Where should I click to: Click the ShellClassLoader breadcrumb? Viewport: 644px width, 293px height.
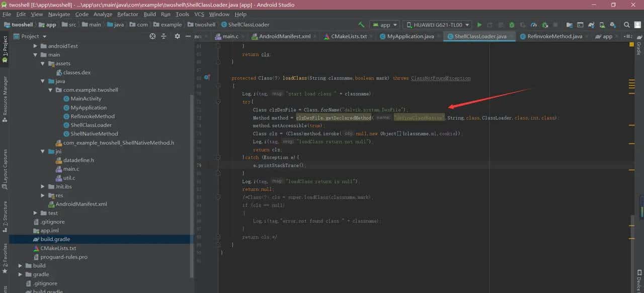tap(249, 25)
